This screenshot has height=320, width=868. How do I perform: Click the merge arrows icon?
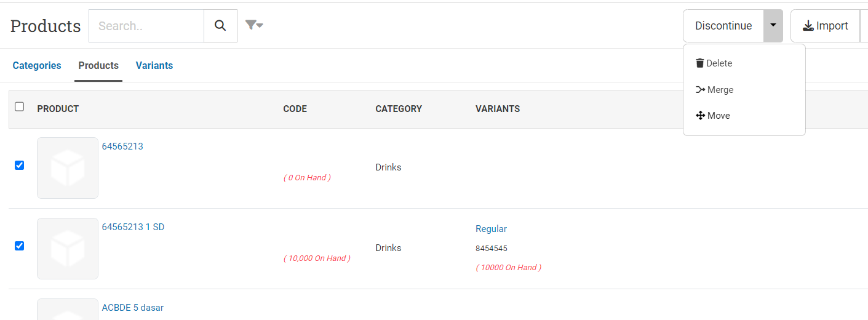click(x=700, y=90)
